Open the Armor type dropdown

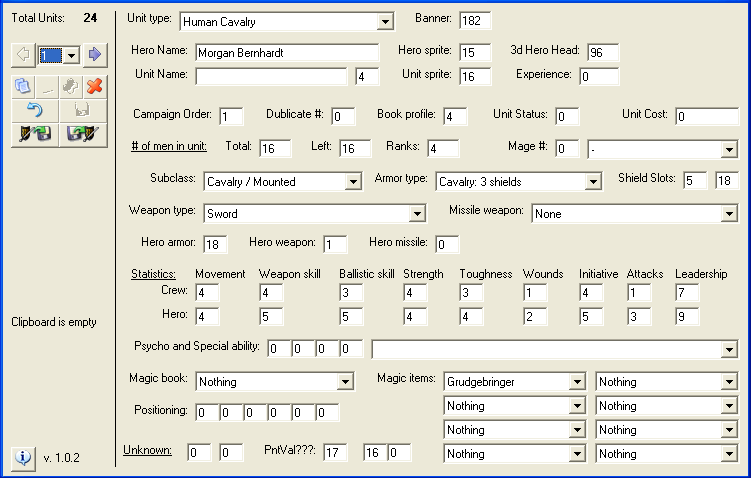(x=593, y=181)
